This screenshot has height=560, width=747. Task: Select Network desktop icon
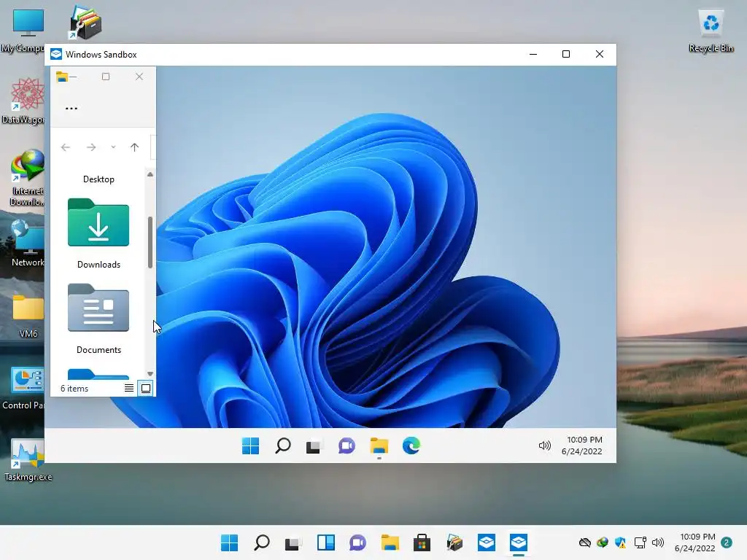(28, 244)
